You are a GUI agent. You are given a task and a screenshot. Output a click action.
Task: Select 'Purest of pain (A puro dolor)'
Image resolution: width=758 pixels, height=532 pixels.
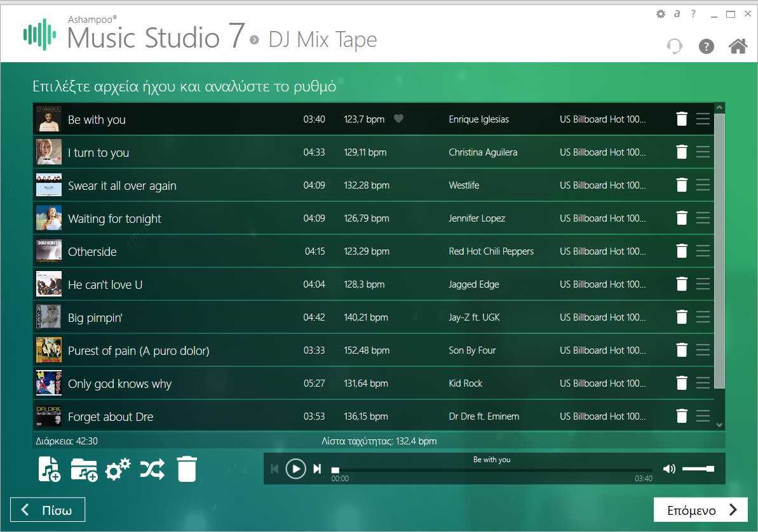click(139, 351)
